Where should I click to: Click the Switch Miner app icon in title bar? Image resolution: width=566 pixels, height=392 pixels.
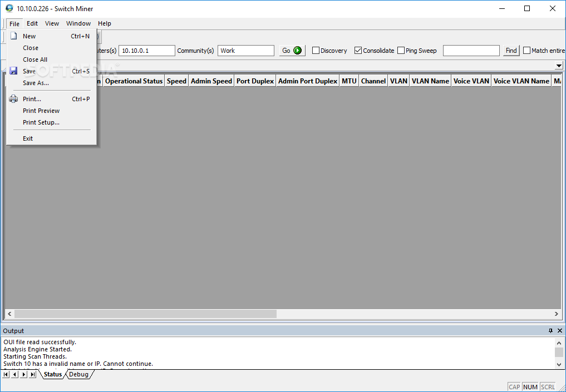(9, 8)
